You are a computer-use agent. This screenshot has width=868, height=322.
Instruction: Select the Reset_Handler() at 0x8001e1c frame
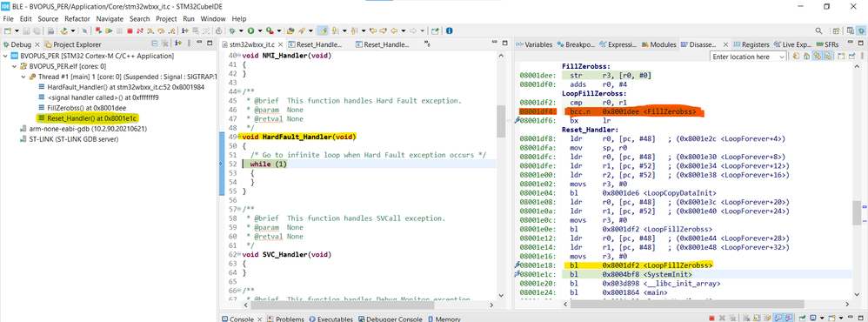point(87,118)
